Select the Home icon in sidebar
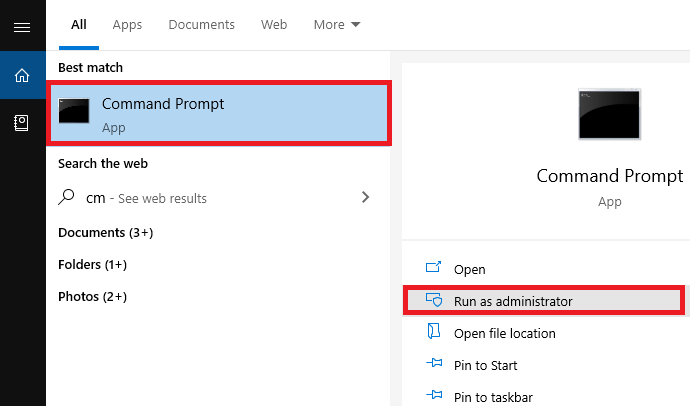The width and height of the screenshot is (692, 406). click(x=22, y=75)
